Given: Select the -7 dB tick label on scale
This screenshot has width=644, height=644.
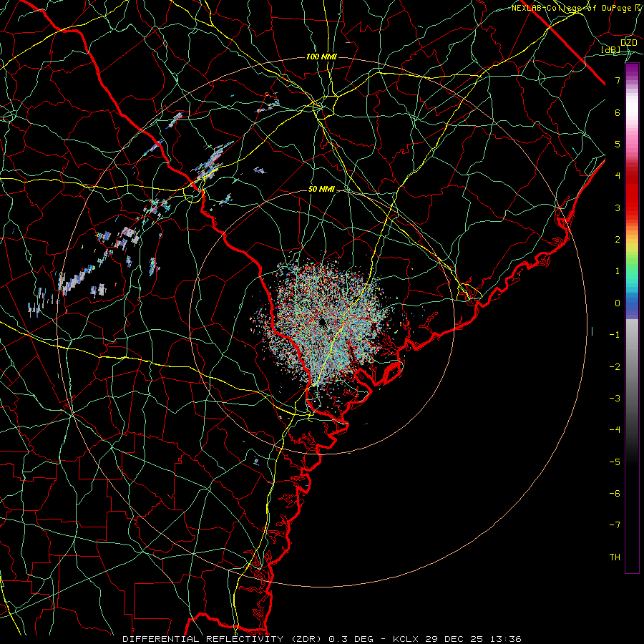Looking at the screenshot, I should pyautogui.click(x=615, y=525).
